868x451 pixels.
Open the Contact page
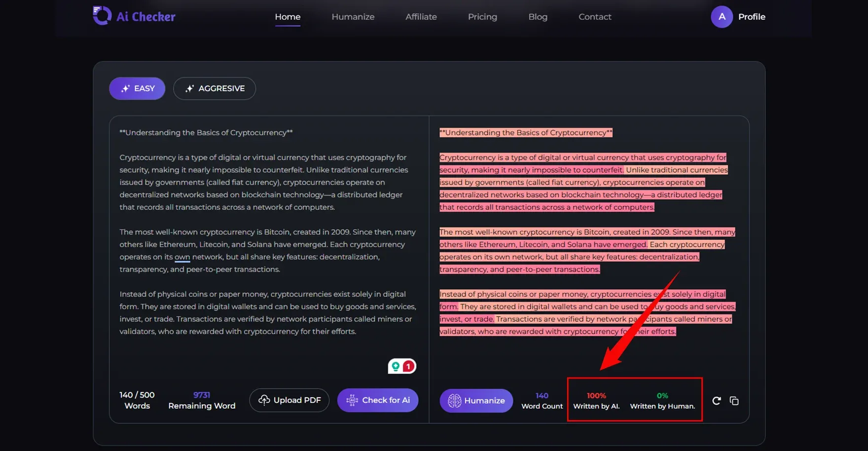coord(595,17)
